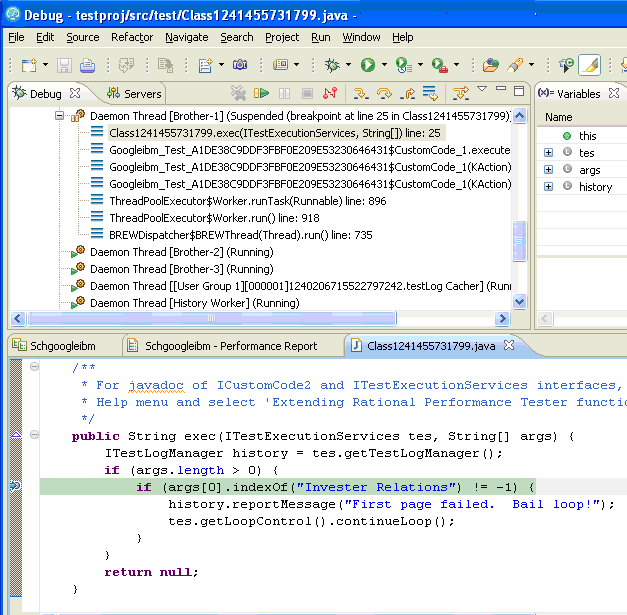Viewport: 627px width, 615px height.
Task: Toggle the highlighter mark occurrences button
Action: 589,65
